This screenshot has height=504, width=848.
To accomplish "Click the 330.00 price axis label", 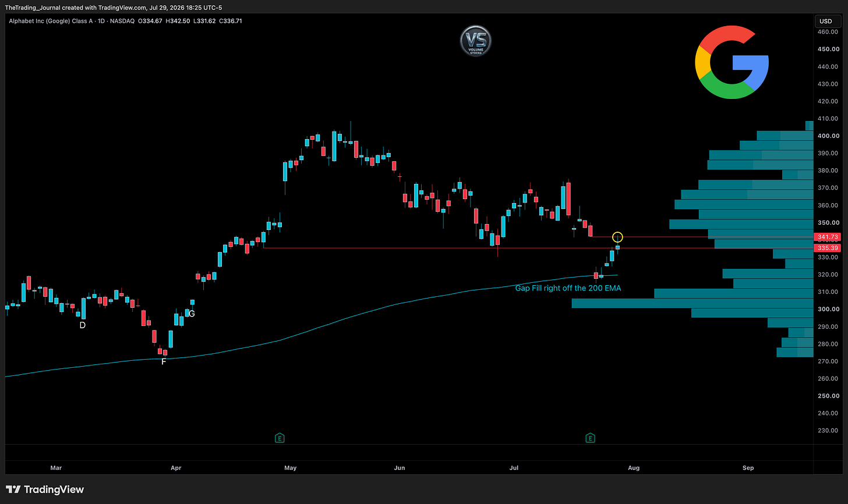I will (x=827, y=257).
